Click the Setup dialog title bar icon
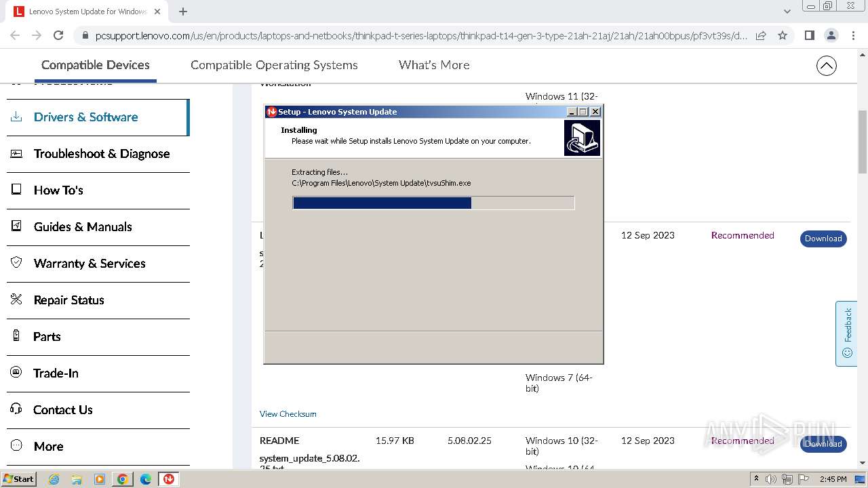868x488 pixels. coord(272,112)
